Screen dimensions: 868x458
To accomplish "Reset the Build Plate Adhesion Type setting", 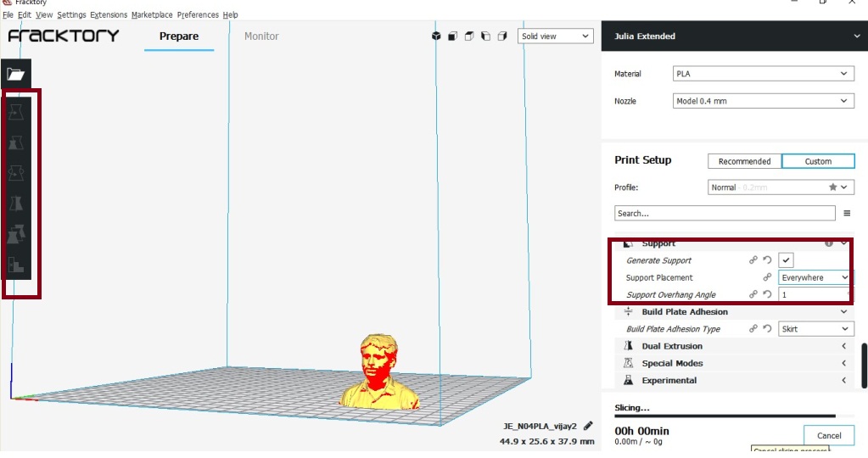I will (767, 328).
